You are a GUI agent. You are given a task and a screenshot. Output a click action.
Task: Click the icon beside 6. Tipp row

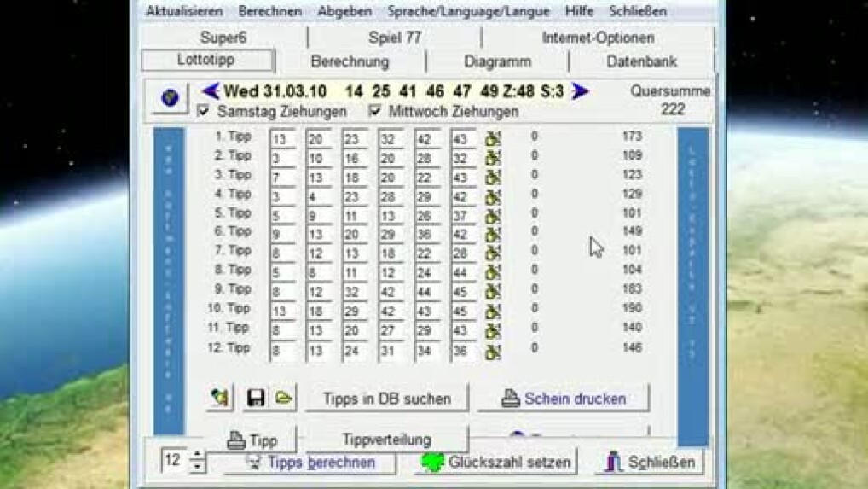click(x=493, y=234)
